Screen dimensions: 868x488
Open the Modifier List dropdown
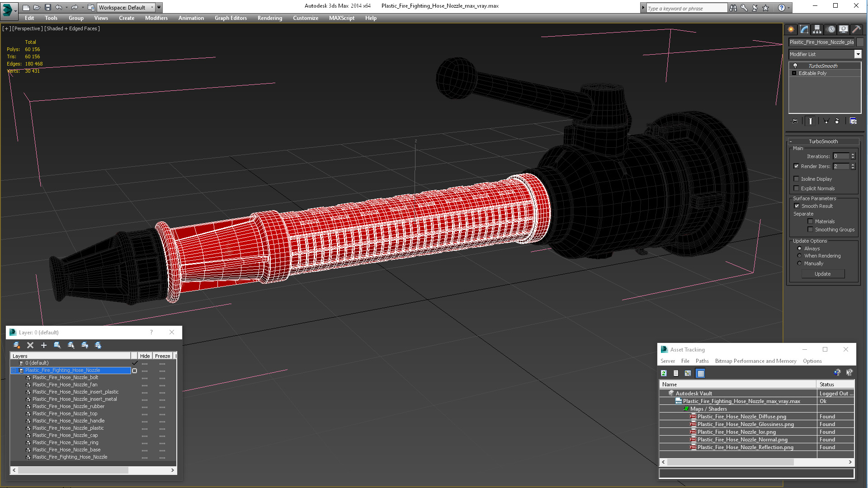[x=858, y=54]
